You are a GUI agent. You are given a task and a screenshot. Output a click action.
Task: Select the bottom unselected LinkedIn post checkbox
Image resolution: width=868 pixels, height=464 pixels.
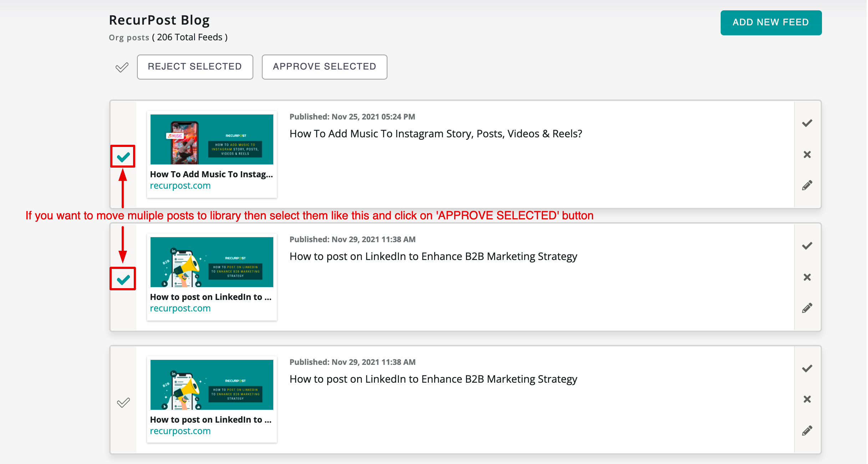click(123, 403)
